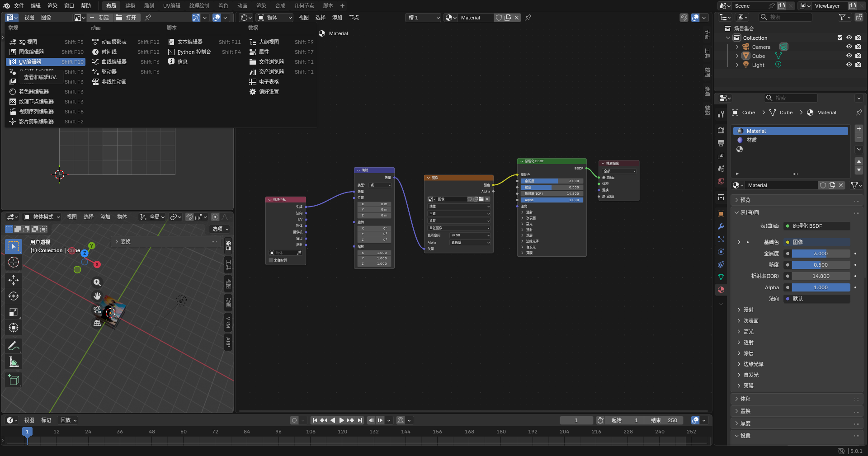
Task: Choose 文本编辑器 in editor type menu
Action: (x=204, y=42)
